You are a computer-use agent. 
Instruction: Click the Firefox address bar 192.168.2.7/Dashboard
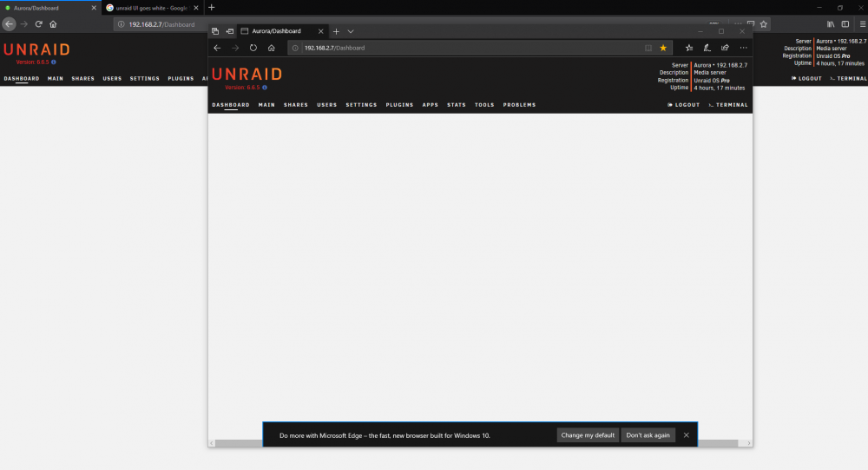tap(161, 24)
